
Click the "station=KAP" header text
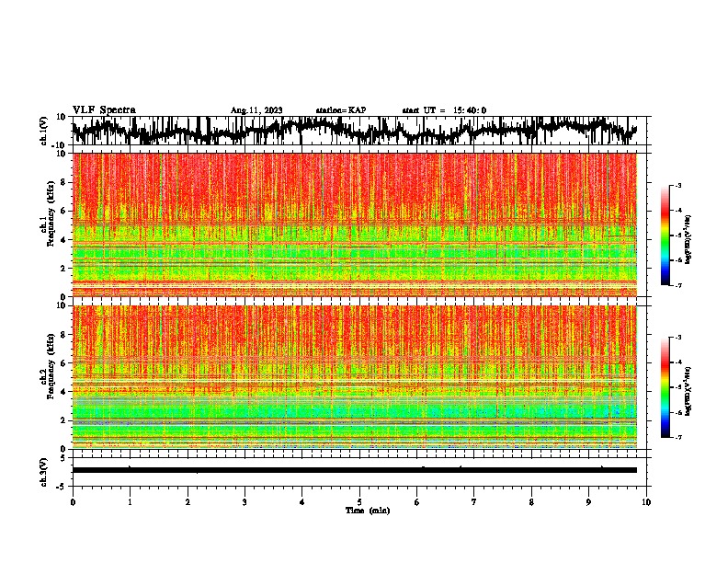pyautogui.click(x=341, y=110)
